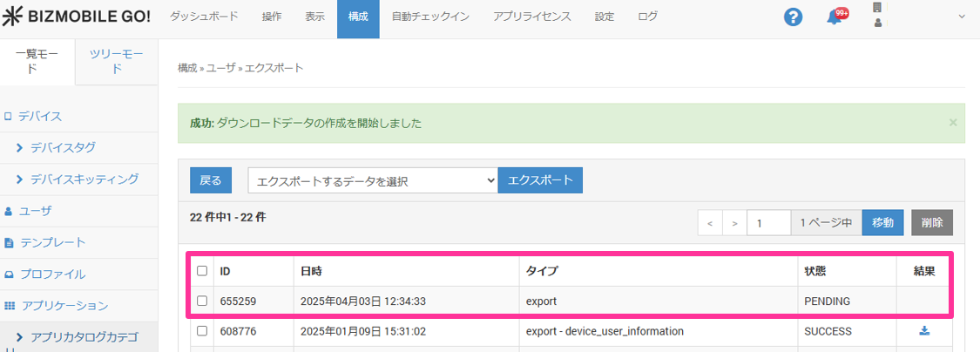Screen dimensions: 980x352
Task: Check the row for ID 608776
Action: click(202, 331)
